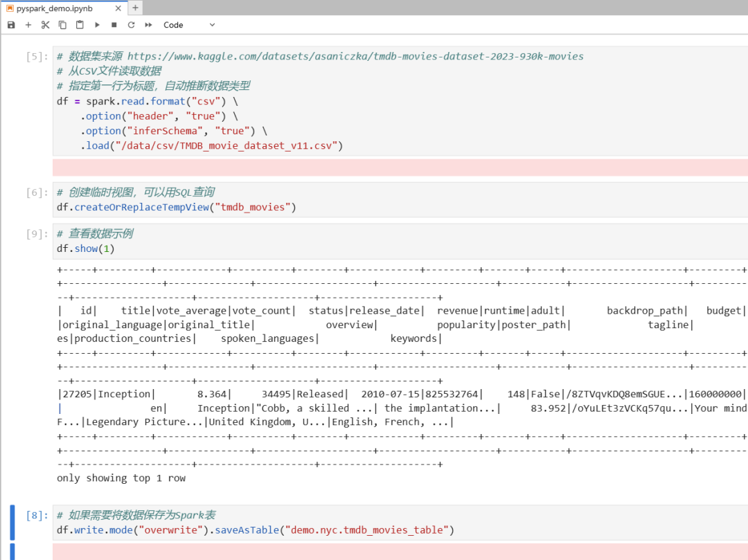Restart kernel and run all cells

point(148,25)
